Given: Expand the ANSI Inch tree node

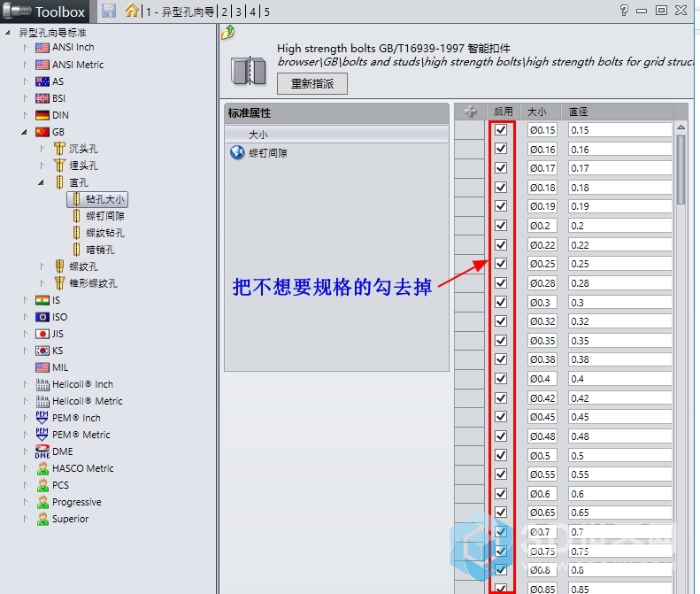Looking at the screenshot, I should [26, 47].
